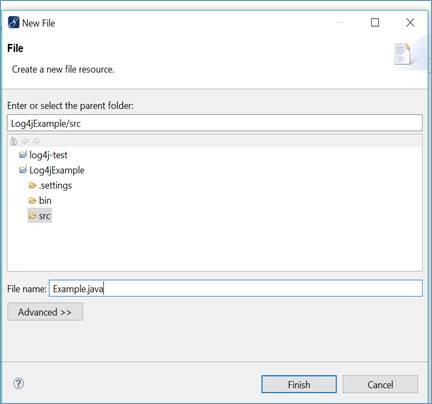Expand Advanced >> options
The width and height of the screenshot is (432, 404).
(x=45, y=312)
